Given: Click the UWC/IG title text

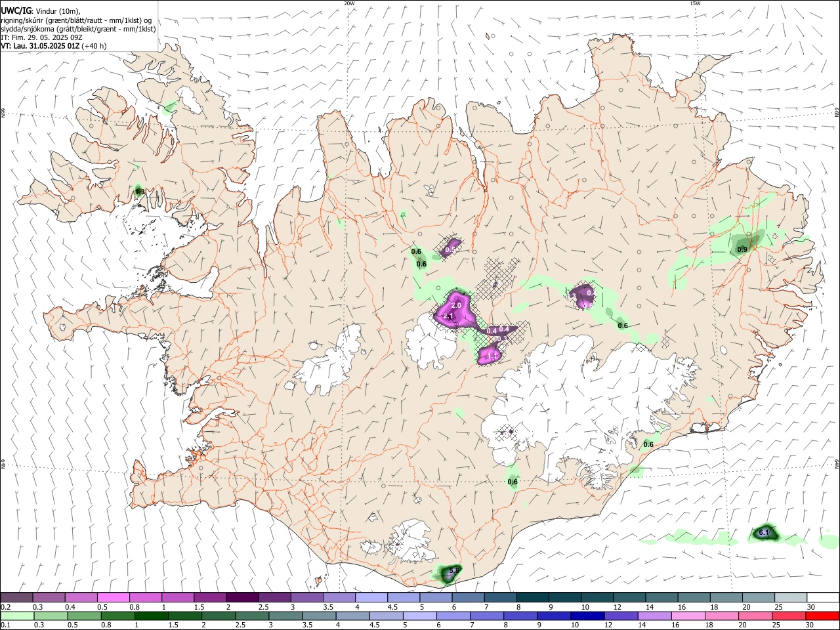Looking at the screenshot, I should coord(16,10).
